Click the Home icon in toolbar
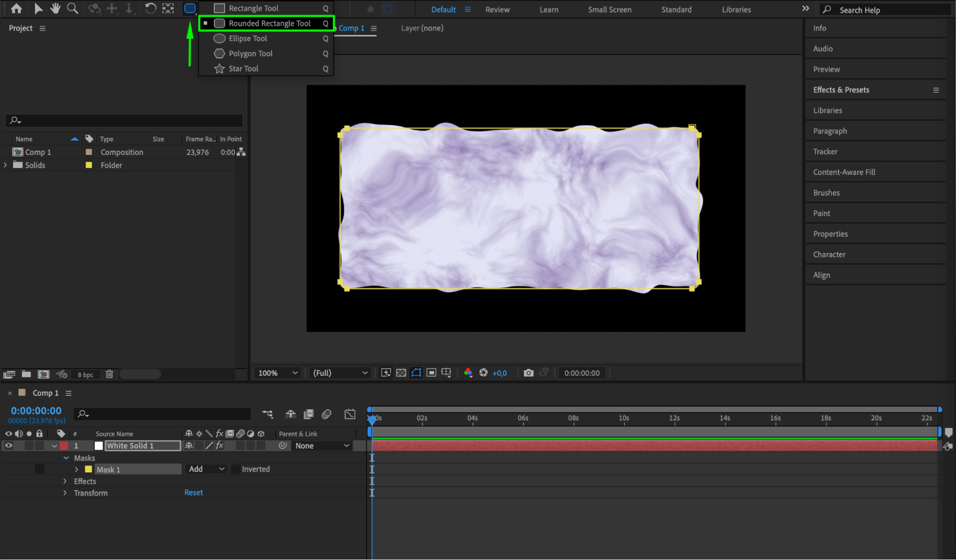Screen dimensions: 956x560 pos(16,8)
